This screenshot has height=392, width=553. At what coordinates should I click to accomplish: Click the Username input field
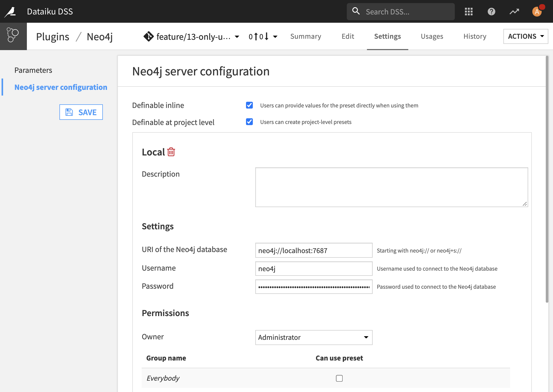(314, 269)
